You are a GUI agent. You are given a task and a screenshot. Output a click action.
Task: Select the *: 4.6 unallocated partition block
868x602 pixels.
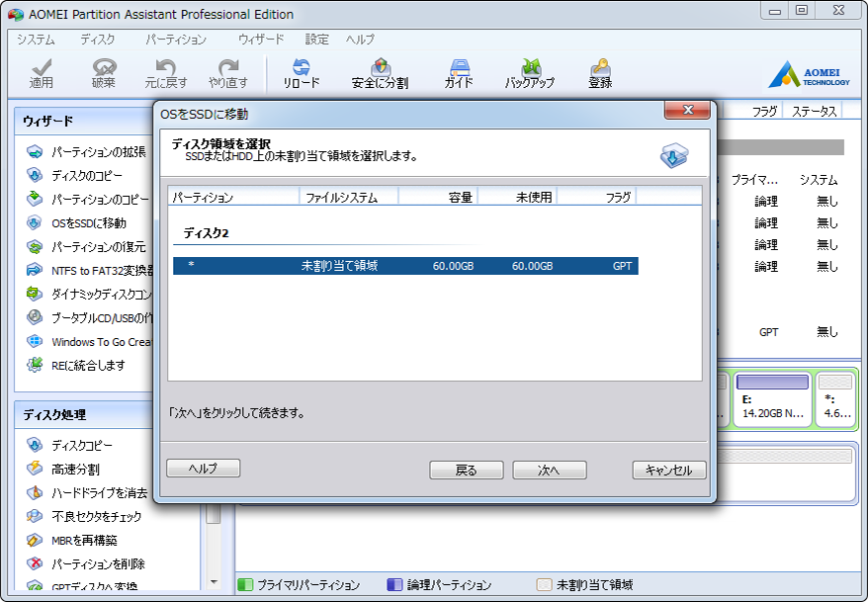pyautogui.click(x=836, y=399)
